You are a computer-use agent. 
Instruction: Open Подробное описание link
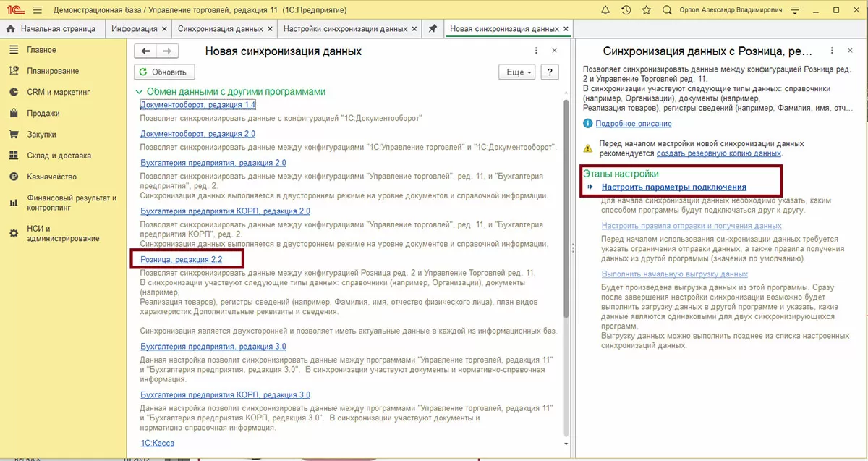(634, 124)
